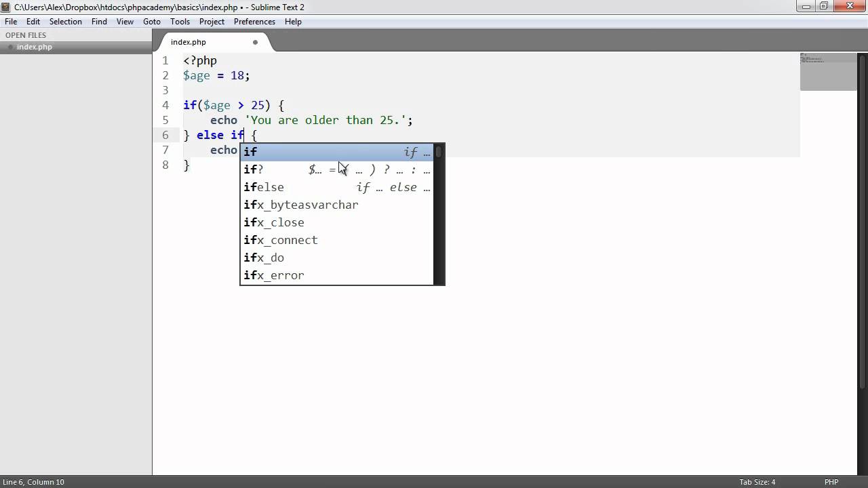Click line number 1 in gutter
Viewport: 868px width, 488px height.
[165, 60]
